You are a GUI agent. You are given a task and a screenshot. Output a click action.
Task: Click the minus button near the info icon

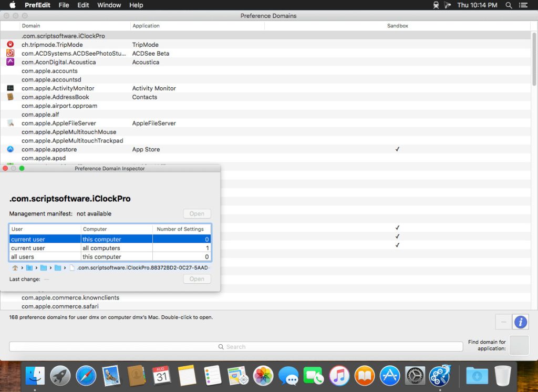pos(503,322)
